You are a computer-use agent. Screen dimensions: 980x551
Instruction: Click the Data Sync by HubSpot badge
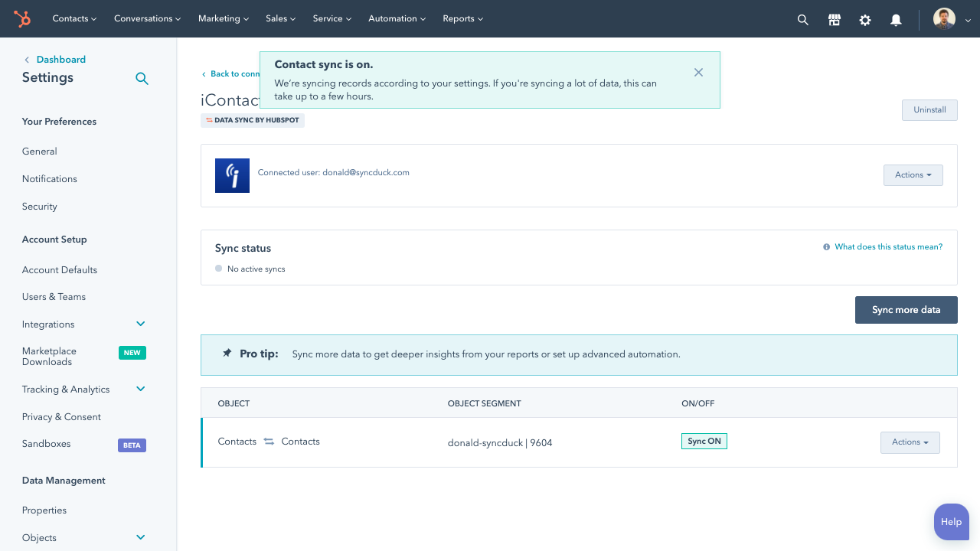coord(253,120)
